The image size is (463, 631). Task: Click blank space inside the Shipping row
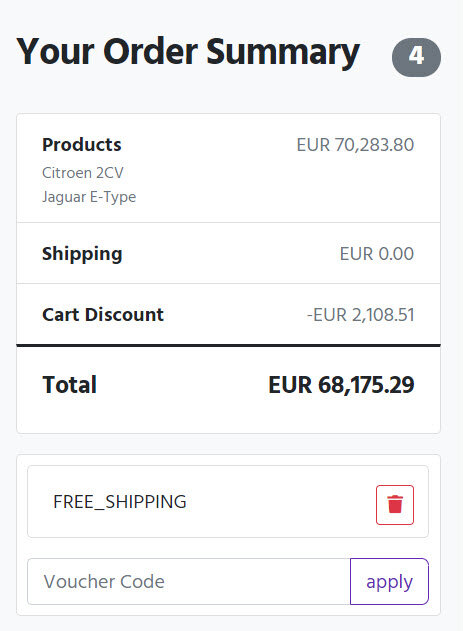click(229, 254)
